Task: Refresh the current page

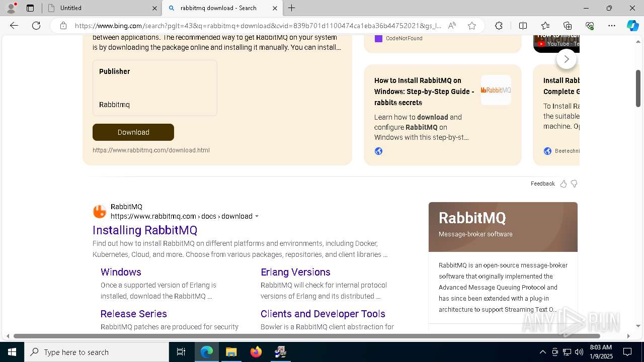Action: tap(36, 26)
